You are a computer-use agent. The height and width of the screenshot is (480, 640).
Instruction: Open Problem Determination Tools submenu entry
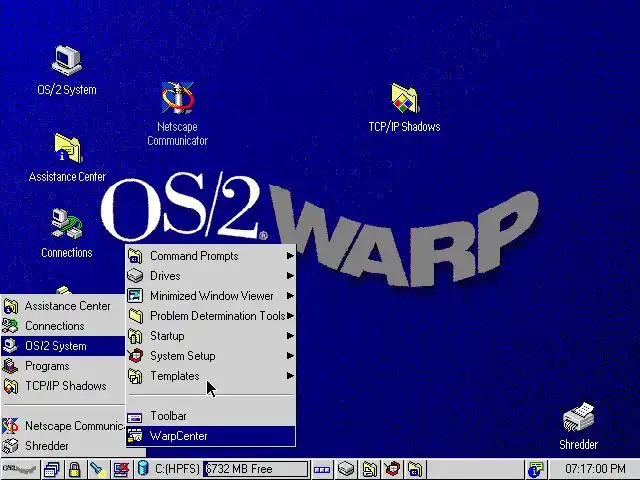211,316
